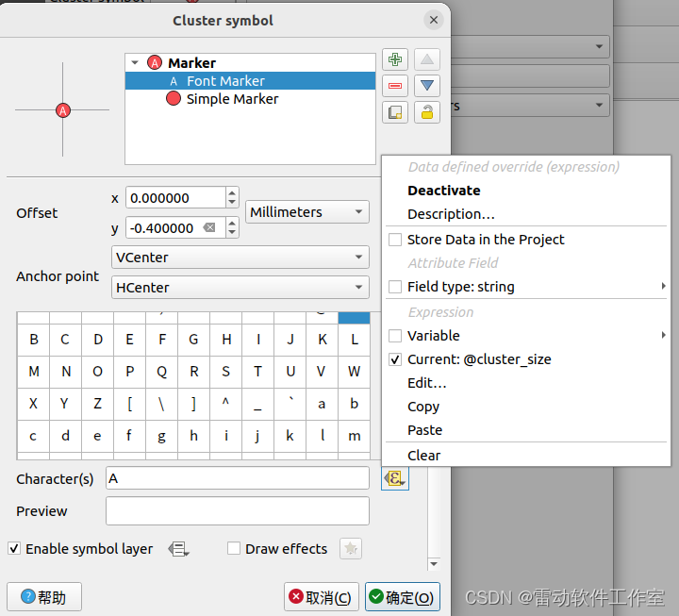
Task: Decrease offset y value
Action: 232,233
